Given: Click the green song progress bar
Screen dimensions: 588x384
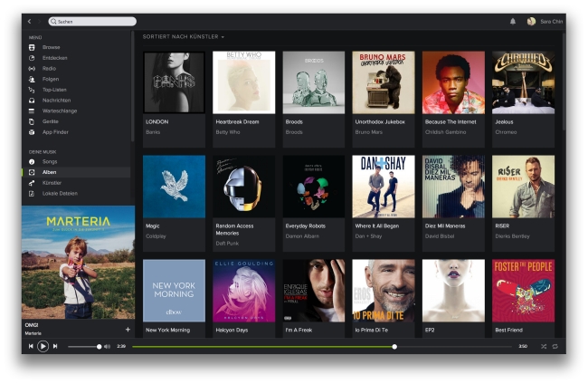Looking at the screenshot, I should coord(262,346).
